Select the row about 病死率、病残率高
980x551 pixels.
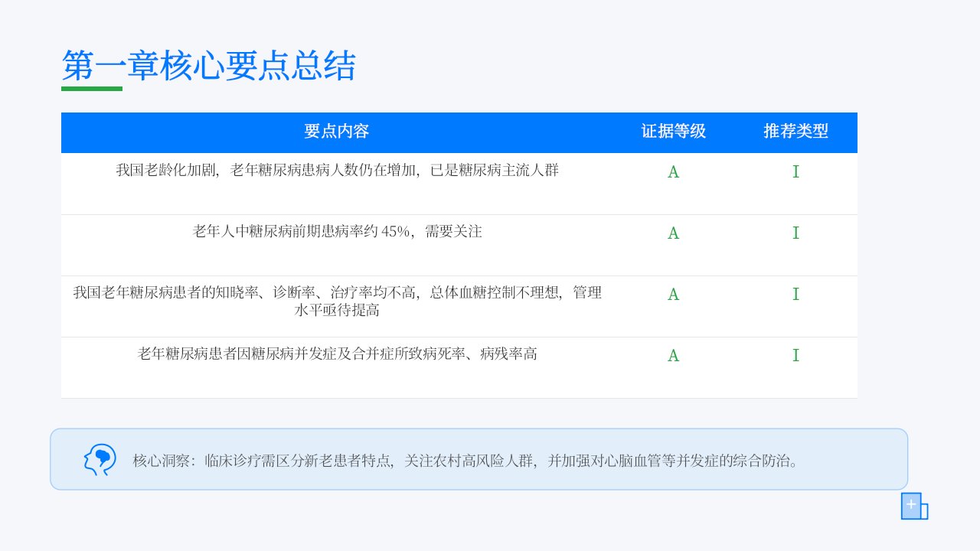pos(459,367)
